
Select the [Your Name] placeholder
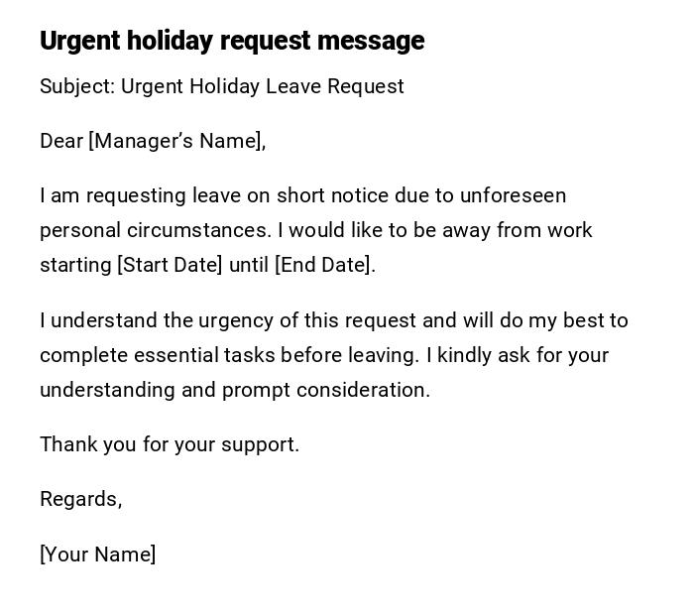tap(97, 554)
